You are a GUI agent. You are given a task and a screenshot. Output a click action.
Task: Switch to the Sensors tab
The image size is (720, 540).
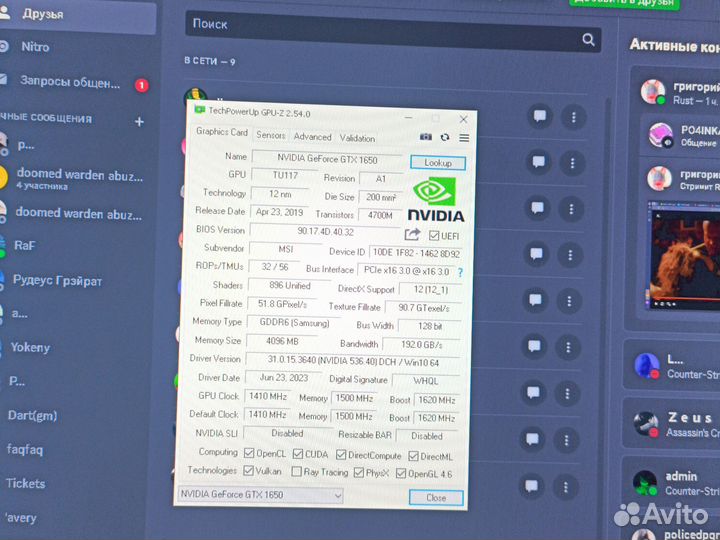[270, 135]
